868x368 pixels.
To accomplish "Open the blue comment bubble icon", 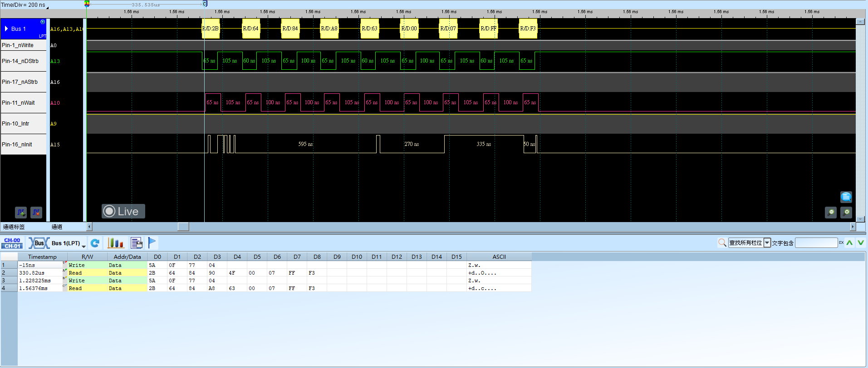I will coord(846,197).
